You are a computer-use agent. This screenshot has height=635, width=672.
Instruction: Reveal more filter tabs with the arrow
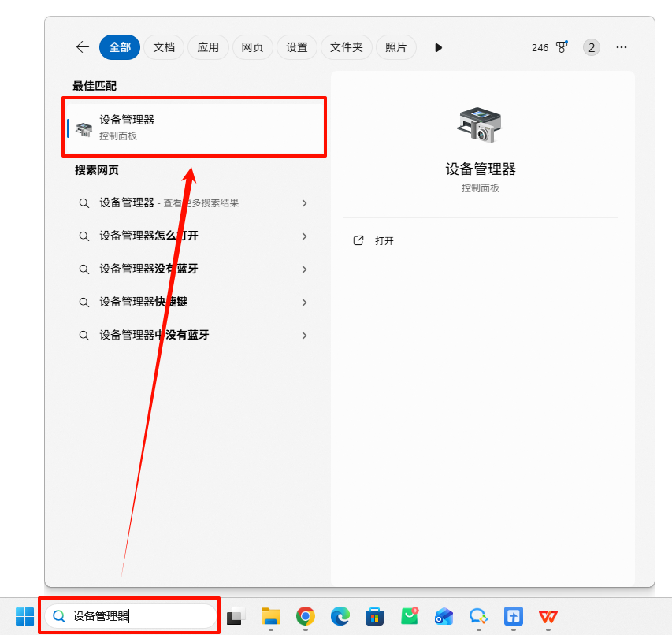(438, 46)
